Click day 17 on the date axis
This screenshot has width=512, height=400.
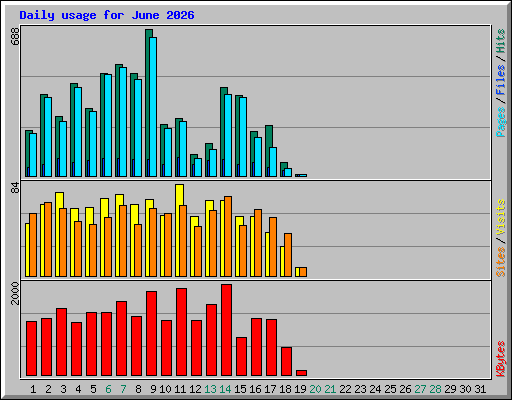click(270, 389)
